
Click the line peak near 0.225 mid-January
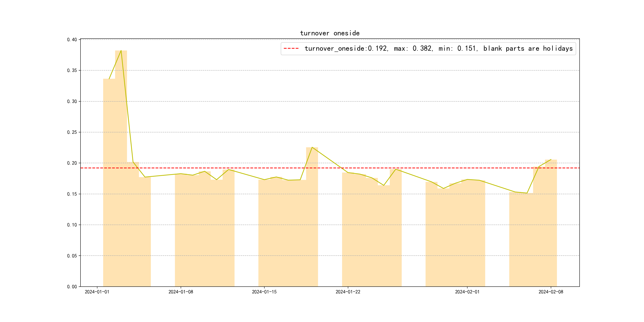click(x=312, y=147)
